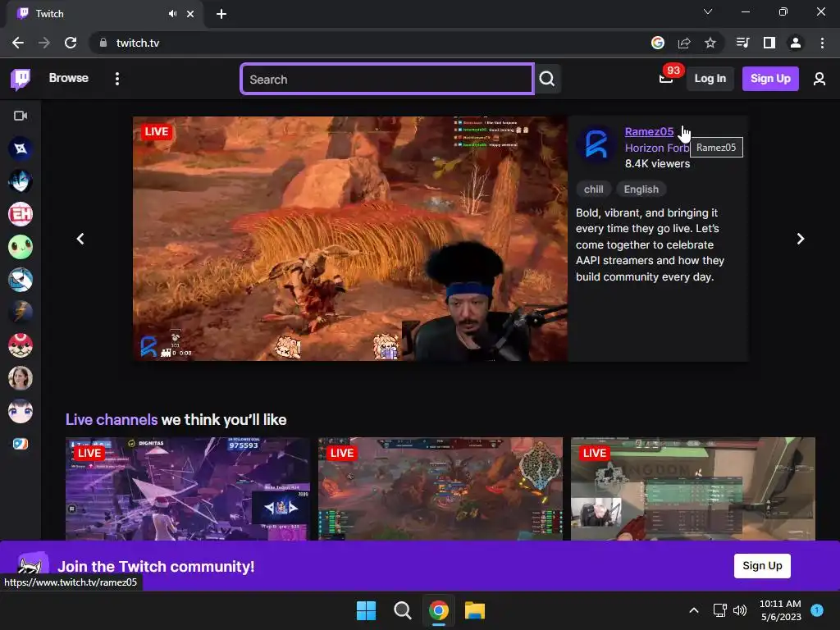Click the Log In button
This screenshot has height=630, width=840.
710,79
